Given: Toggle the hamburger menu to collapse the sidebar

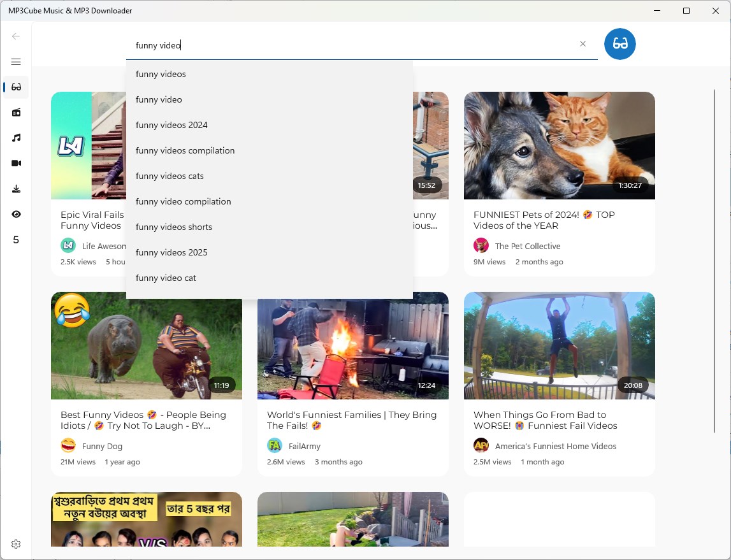Looking at the screenshot, I should pos(16,62).
